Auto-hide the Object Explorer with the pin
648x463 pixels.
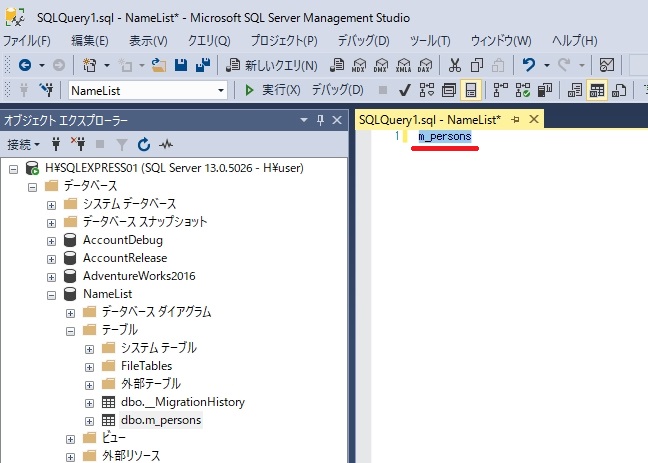coord(320,120)
